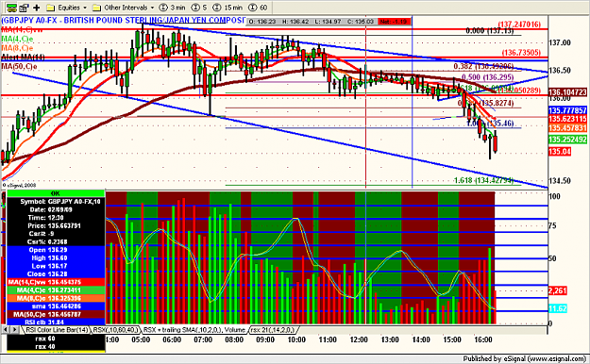Click the 11.62 cyan indicator marker
Image resolution: width=590 pixels, height=364 pixels.
(x=558, y=308)
